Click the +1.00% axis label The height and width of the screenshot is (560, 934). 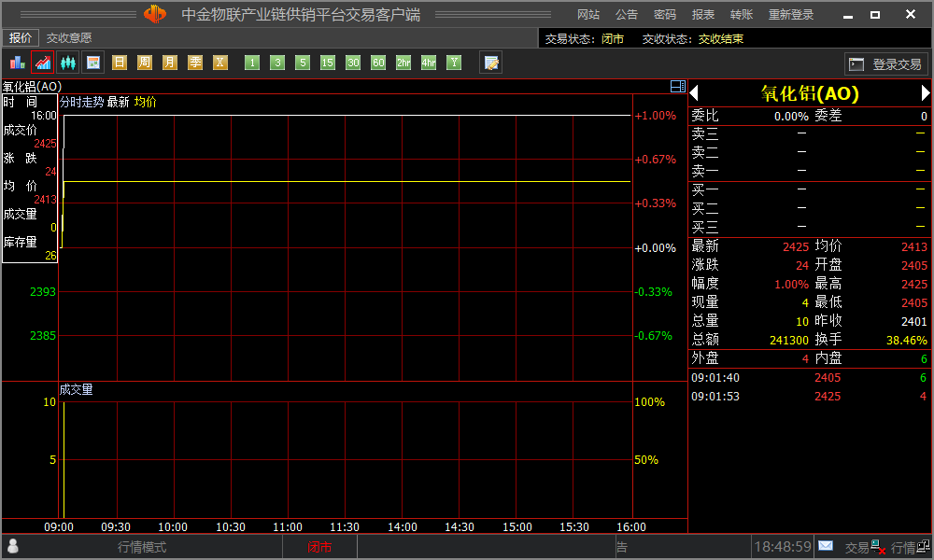coord(656,116)
